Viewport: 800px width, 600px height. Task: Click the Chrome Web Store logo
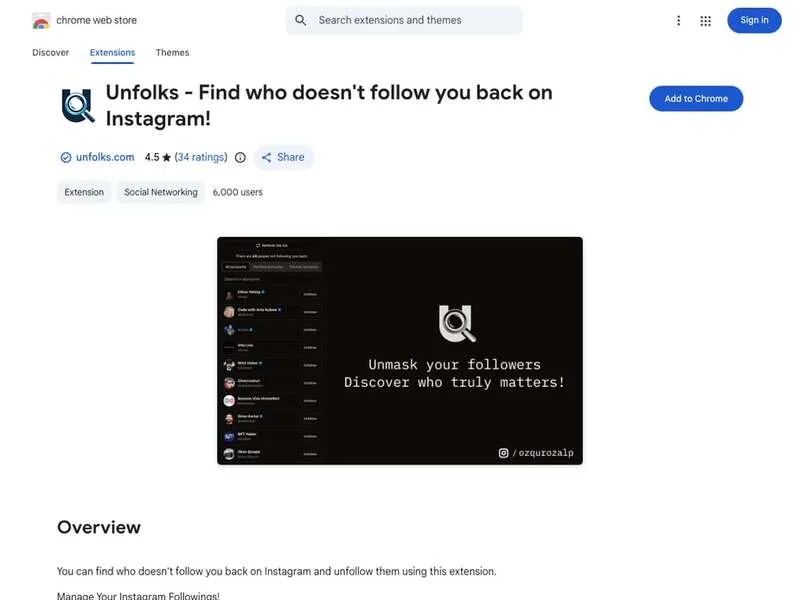[x=41, y=19]
